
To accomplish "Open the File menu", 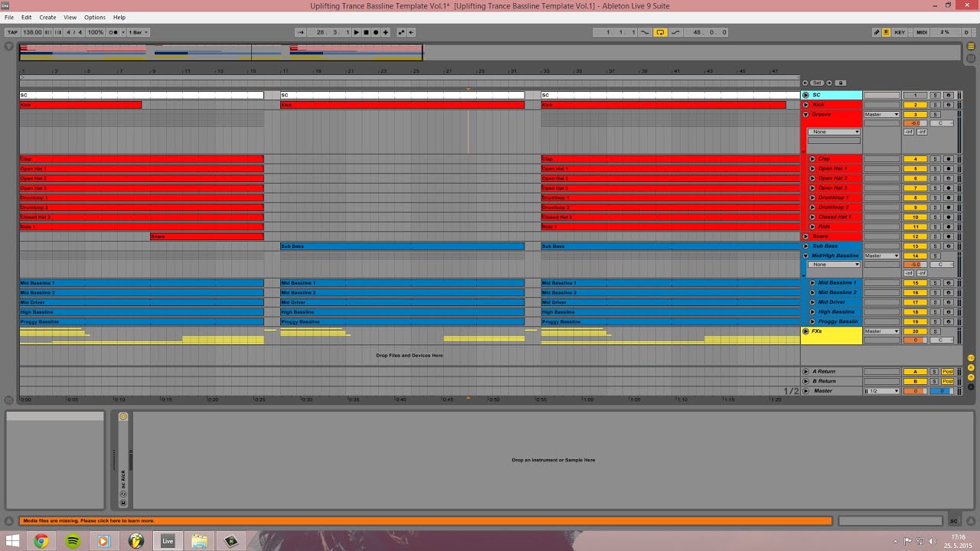I will pos(9,17).
